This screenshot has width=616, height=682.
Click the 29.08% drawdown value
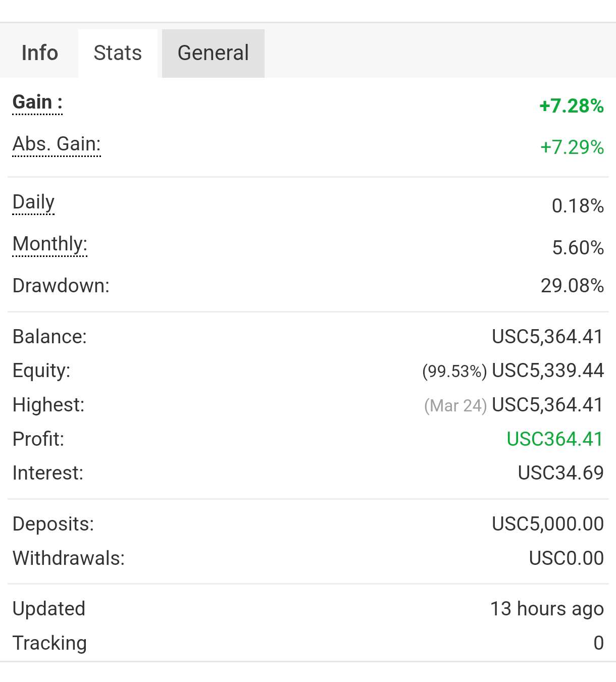point(572,286)
